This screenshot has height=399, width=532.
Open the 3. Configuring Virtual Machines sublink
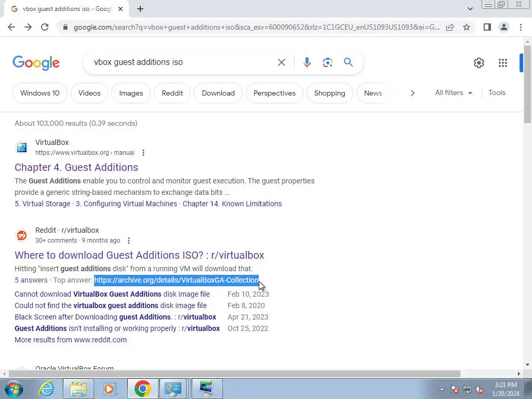pyautogui.click(x=126, y=204)
